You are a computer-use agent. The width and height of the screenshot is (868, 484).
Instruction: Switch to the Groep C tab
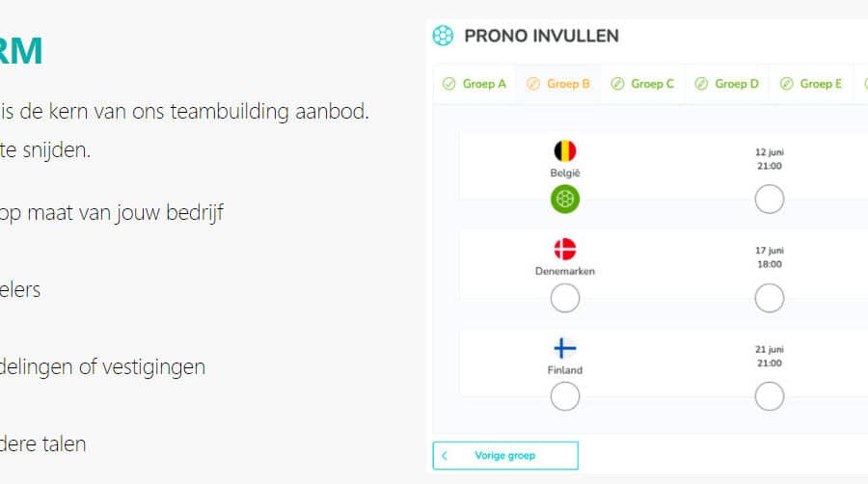tap(642, 84)
